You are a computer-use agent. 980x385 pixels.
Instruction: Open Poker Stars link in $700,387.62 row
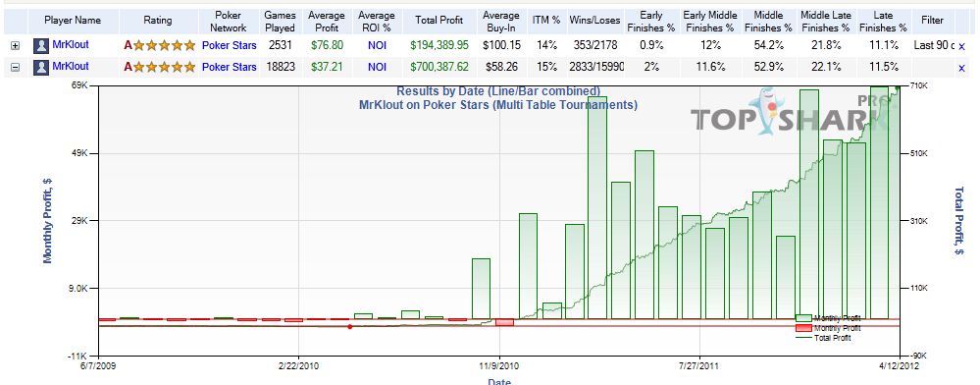[229, 67]
